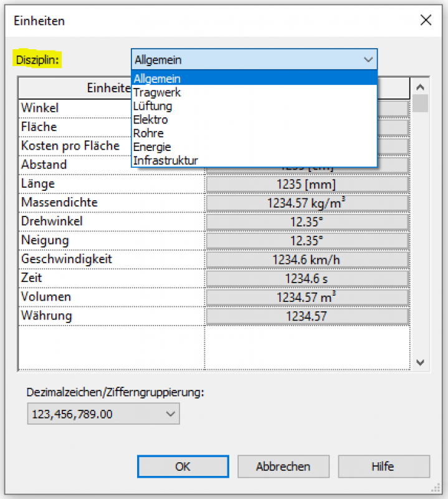
Task: Choose Infrastruktur from the list
Action: point(165,161)
